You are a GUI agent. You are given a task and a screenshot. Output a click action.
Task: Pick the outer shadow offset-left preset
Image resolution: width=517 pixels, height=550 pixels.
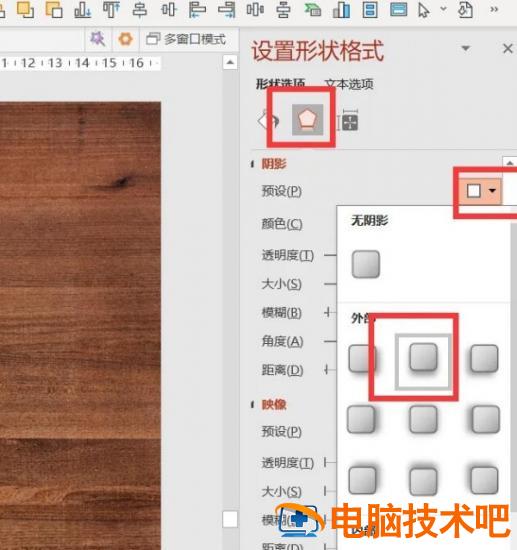485,419
